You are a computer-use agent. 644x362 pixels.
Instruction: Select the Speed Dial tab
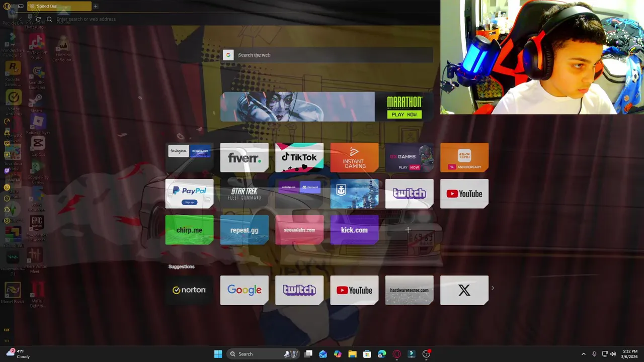(59, 6)
